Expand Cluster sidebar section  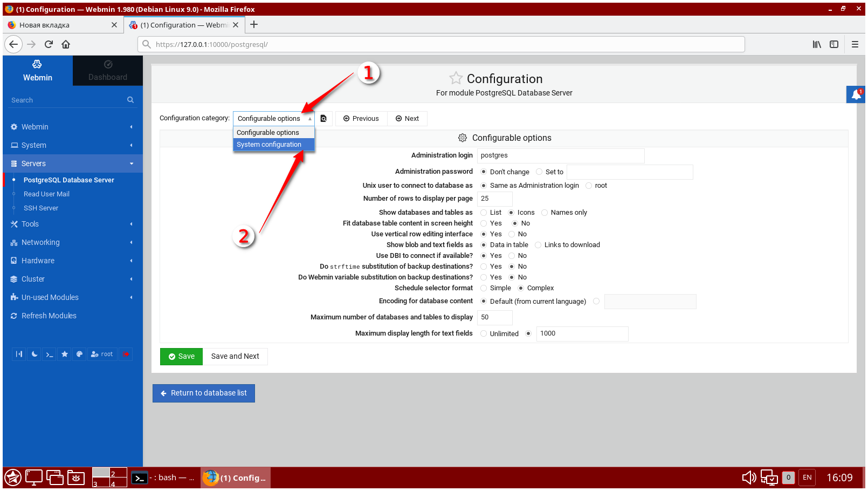tap(73, 279)
